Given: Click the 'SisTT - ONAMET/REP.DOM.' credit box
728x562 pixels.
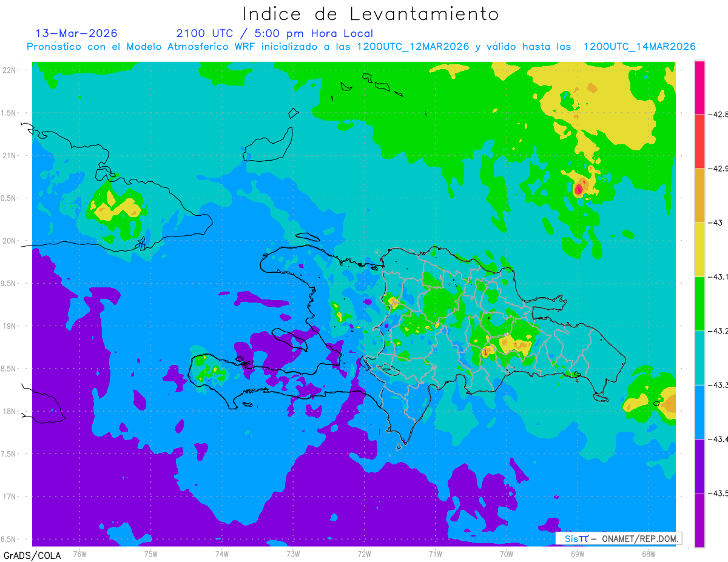Looking at the screenshot, I should point(618,538).
